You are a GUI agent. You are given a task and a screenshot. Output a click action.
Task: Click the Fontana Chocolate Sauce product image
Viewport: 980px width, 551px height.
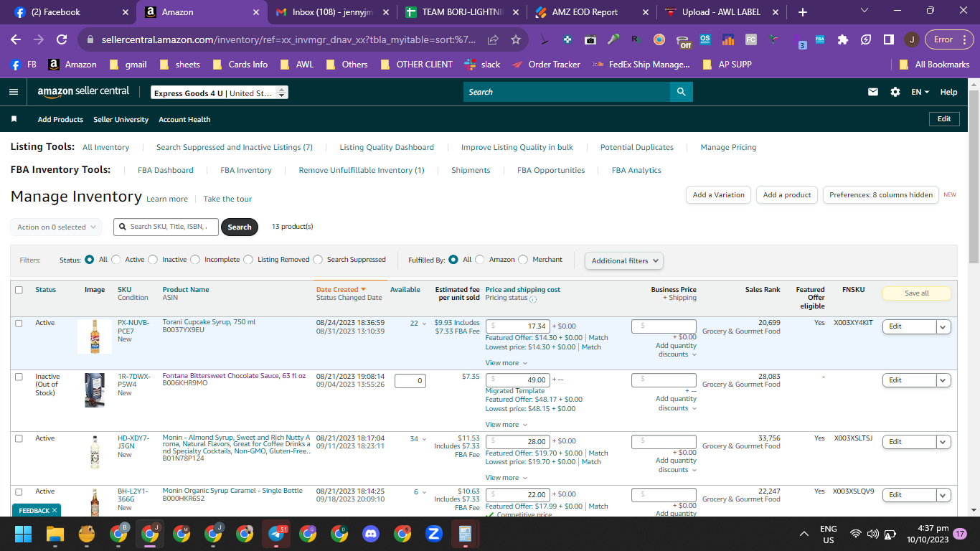click(x=95, y=390)
